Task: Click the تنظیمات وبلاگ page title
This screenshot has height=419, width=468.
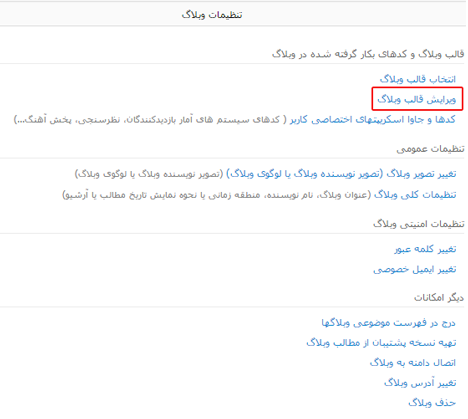Action: click(212, 15)
